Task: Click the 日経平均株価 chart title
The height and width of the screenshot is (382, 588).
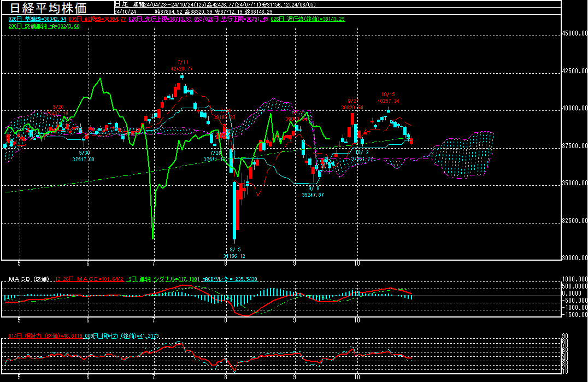Action: coord(48,8)
